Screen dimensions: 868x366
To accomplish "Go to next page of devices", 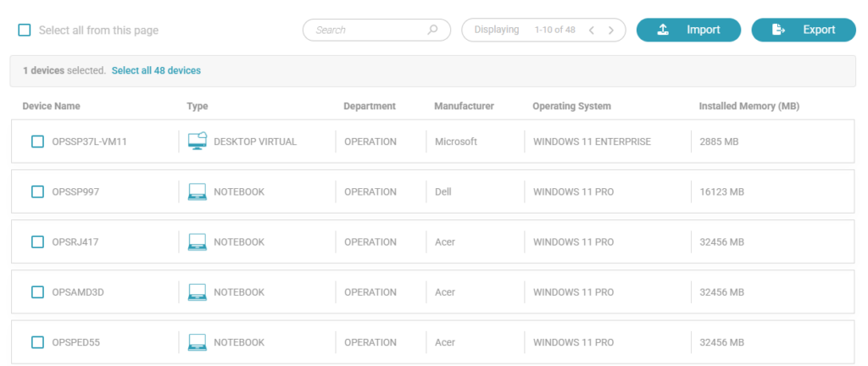I will pos(611,30).
